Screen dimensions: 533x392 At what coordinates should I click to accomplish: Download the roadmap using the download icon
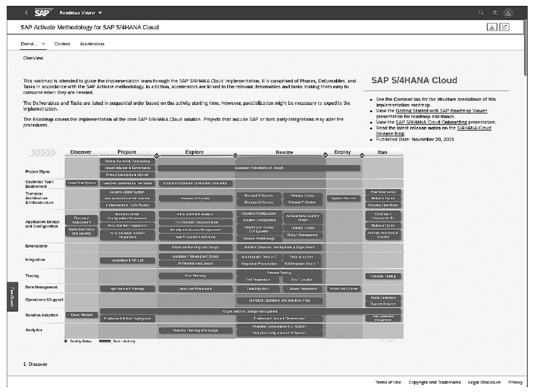pyautogui.click(x=492, y=27)
